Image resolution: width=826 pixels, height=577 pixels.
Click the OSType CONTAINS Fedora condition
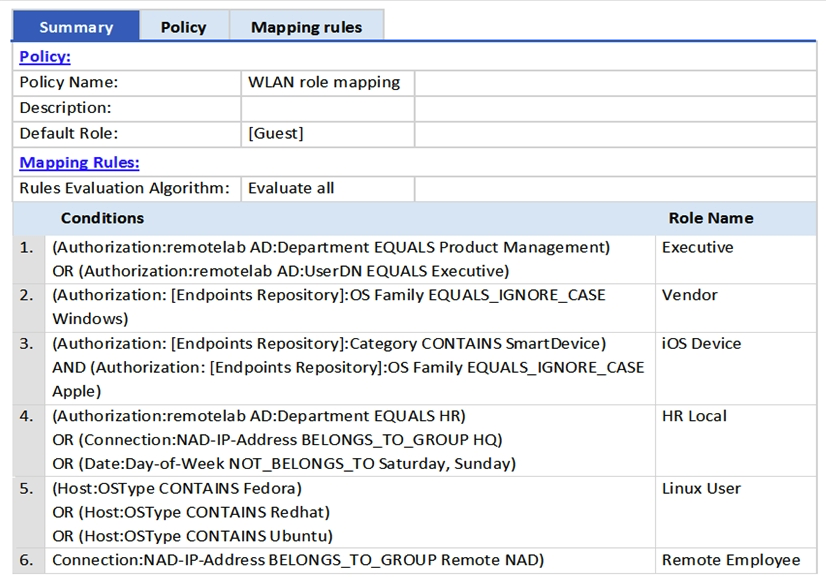(176, 488)
